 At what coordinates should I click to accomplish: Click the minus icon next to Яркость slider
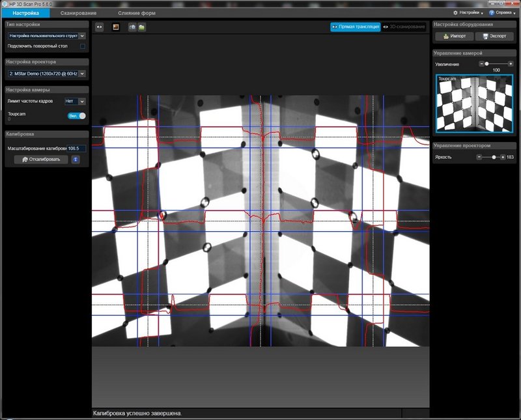click(479, 157)
